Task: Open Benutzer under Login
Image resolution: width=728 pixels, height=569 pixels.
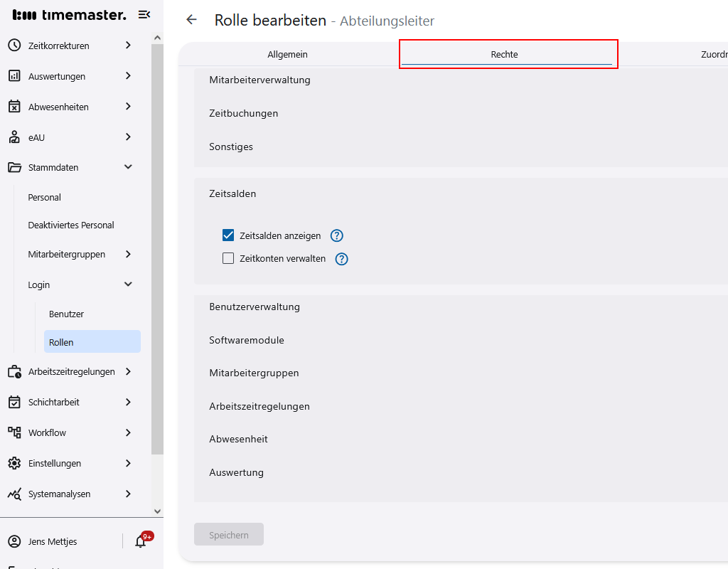Action: point(66,314)
